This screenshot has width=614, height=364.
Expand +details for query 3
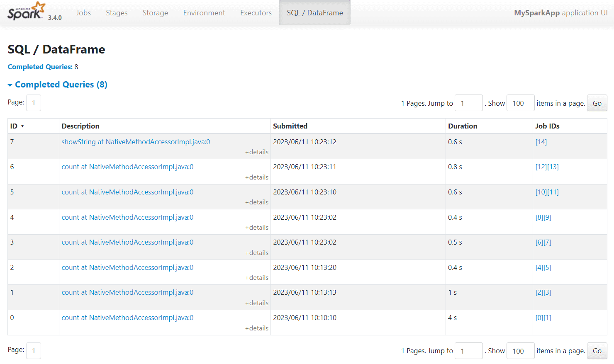click(x=257, y=253)
